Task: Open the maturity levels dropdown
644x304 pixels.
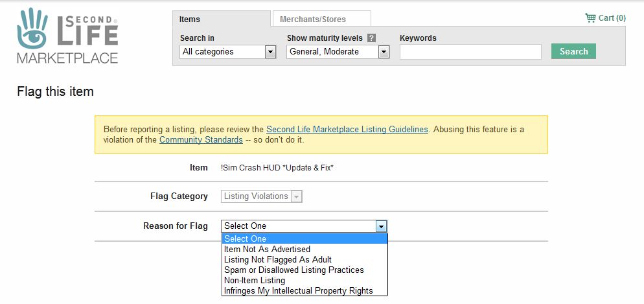Action: coord(338,52)
